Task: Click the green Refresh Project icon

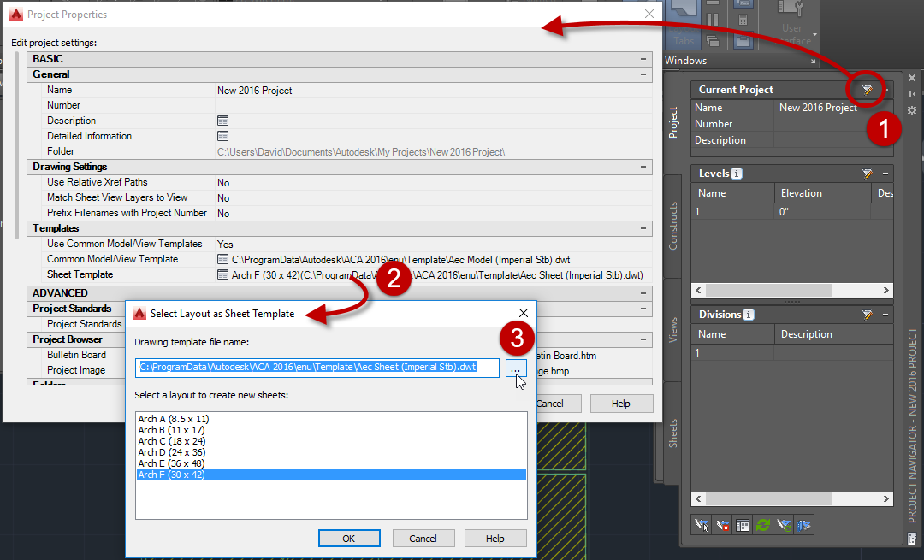Action: click(x=762, y=524)
